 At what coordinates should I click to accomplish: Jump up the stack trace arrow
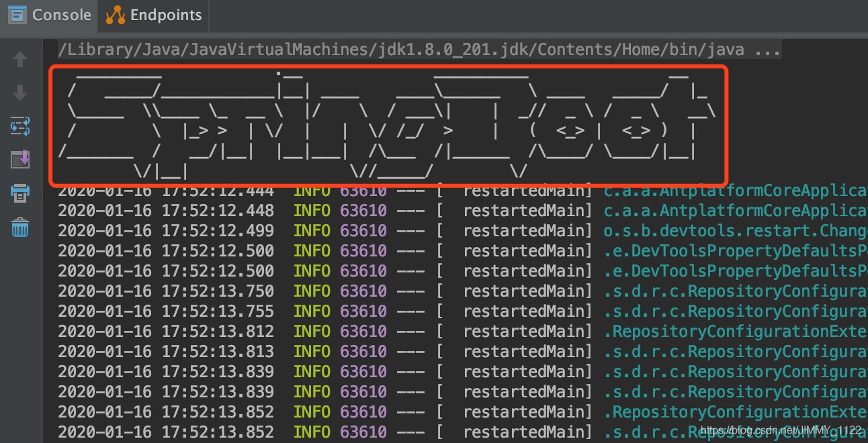[20, 59]
